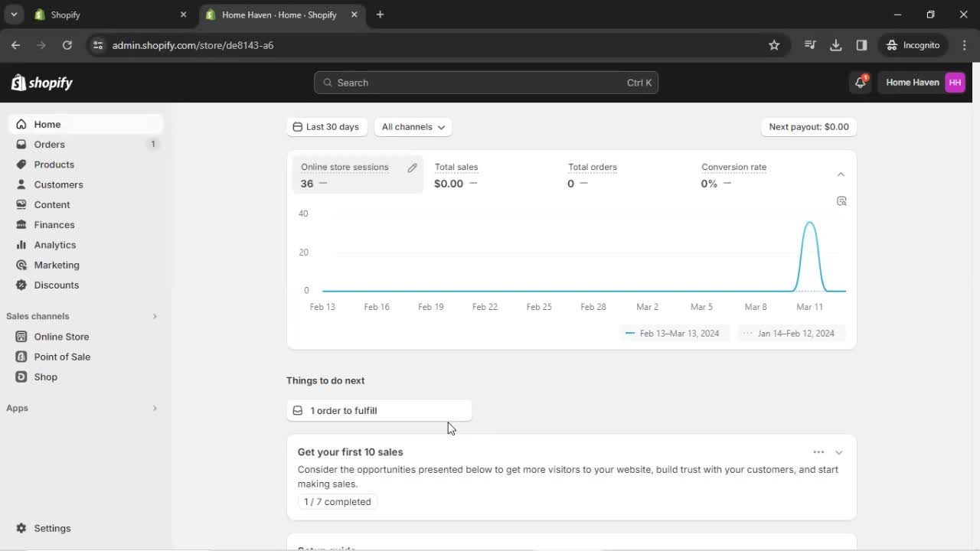Click the Orders inbox icon
Screen dimensions: 980x551
point(21,144)
